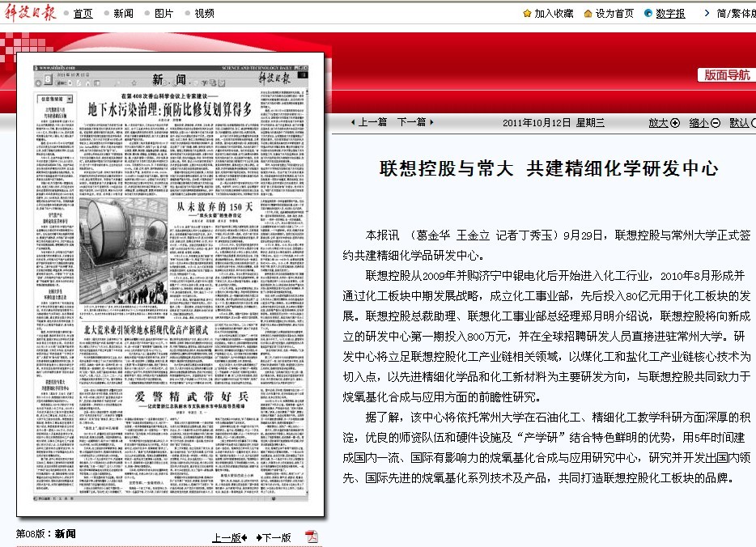Click the 新闻 masthead on the page image
The image size is (756, 547).
169,79
